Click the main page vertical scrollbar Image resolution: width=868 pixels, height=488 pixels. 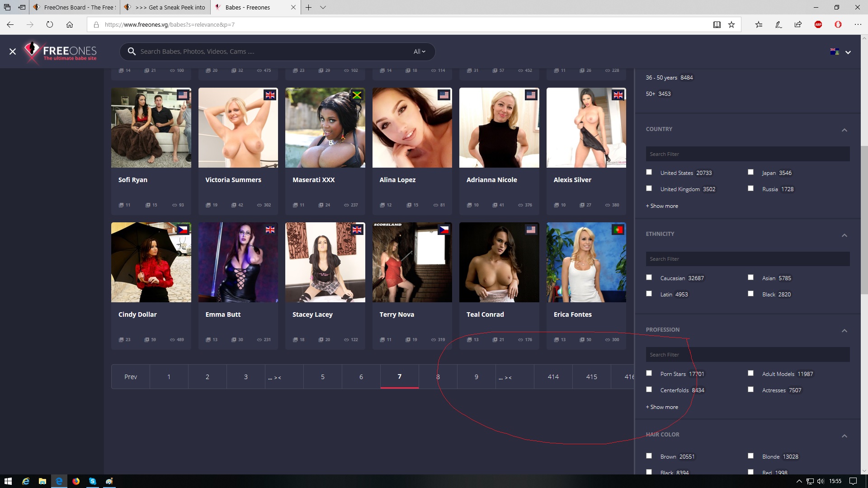[x=864, y=219]
